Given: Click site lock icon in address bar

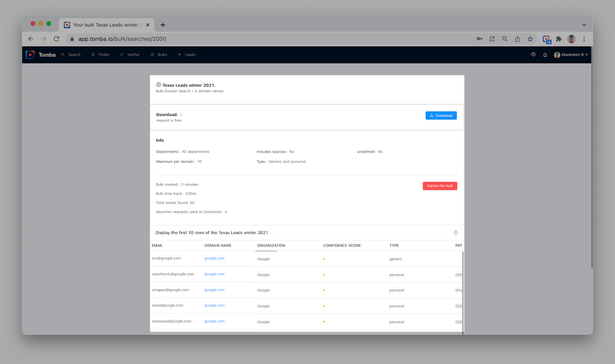Looking at the screenshot, I should pyautogui.click(x=72, y=39).
